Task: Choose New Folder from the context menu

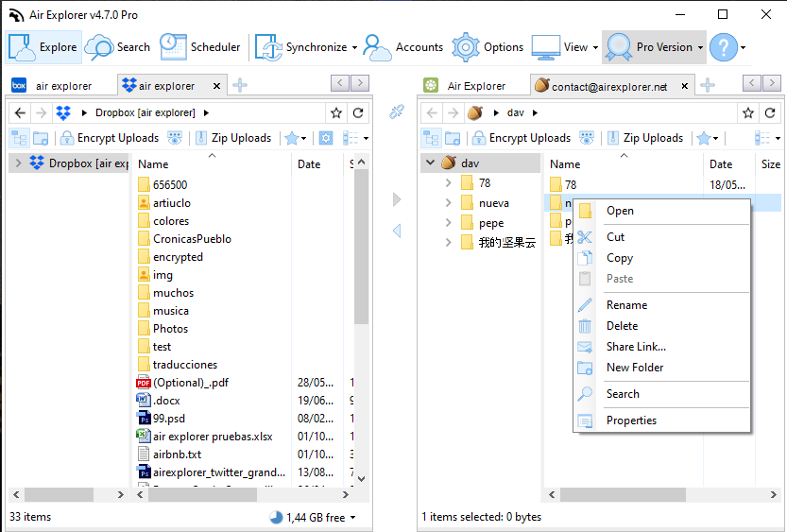Action: (661, 368)
